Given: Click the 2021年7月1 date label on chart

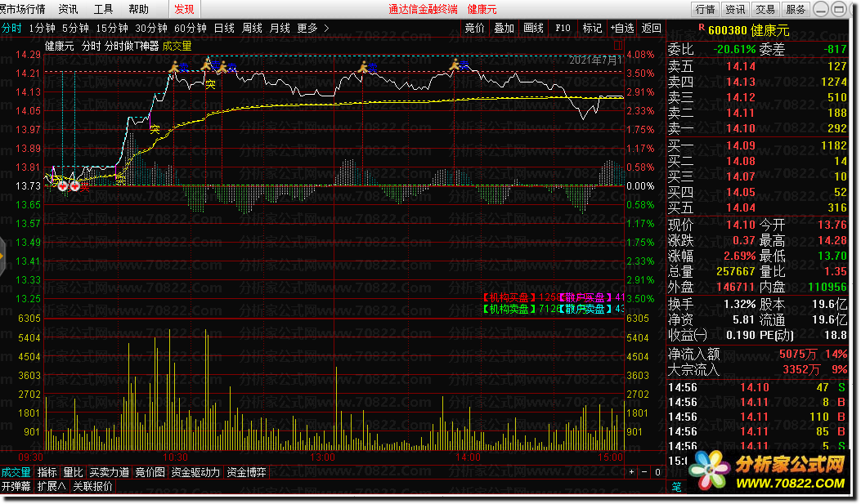Looking at the screenshot, I should [594, 60].
